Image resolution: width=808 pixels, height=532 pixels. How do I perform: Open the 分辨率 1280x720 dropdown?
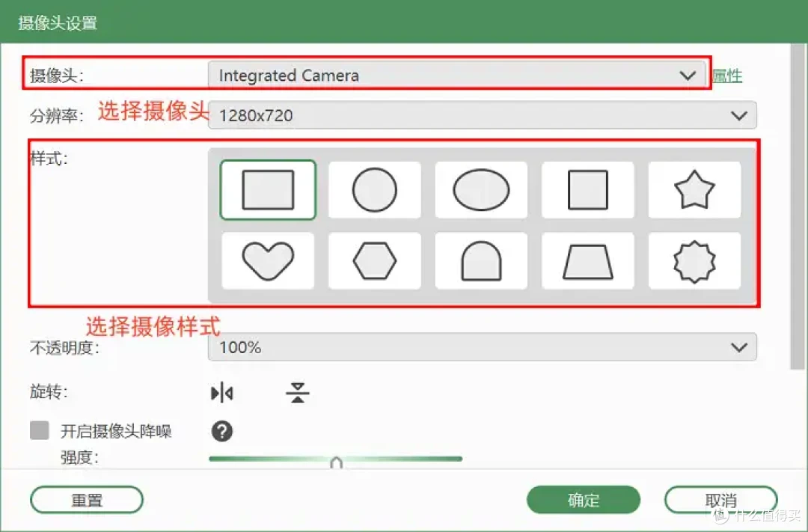click(483, 115)
